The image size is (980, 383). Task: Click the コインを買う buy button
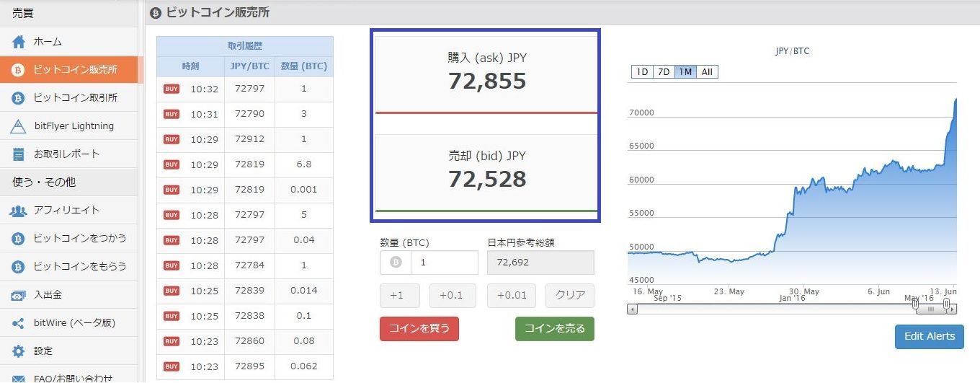pyautogui.click(x=419, y=329)
